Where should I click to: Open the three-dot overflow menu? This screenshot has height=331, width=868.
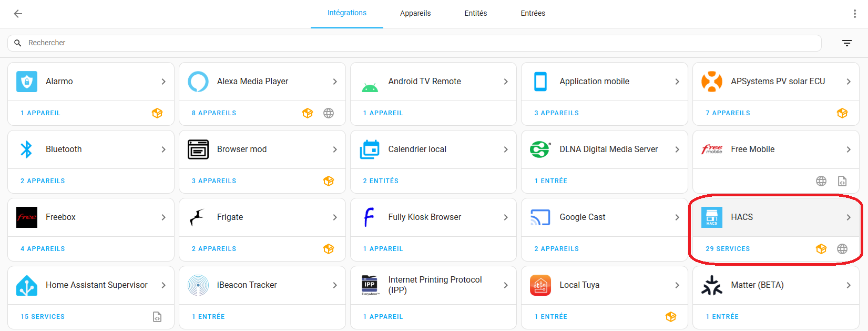tap(855, 14)
